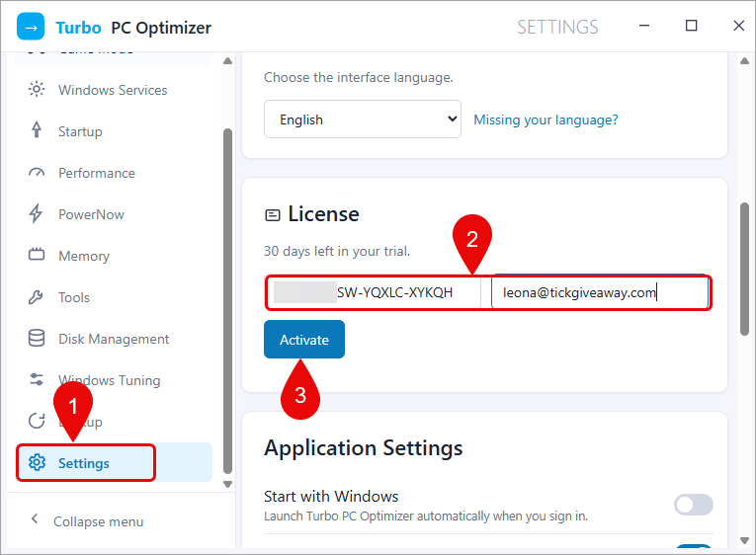The image size is (756, 555).
Task: Close the Turbo PC Optimizer window
Action: [x=738, y=26]
